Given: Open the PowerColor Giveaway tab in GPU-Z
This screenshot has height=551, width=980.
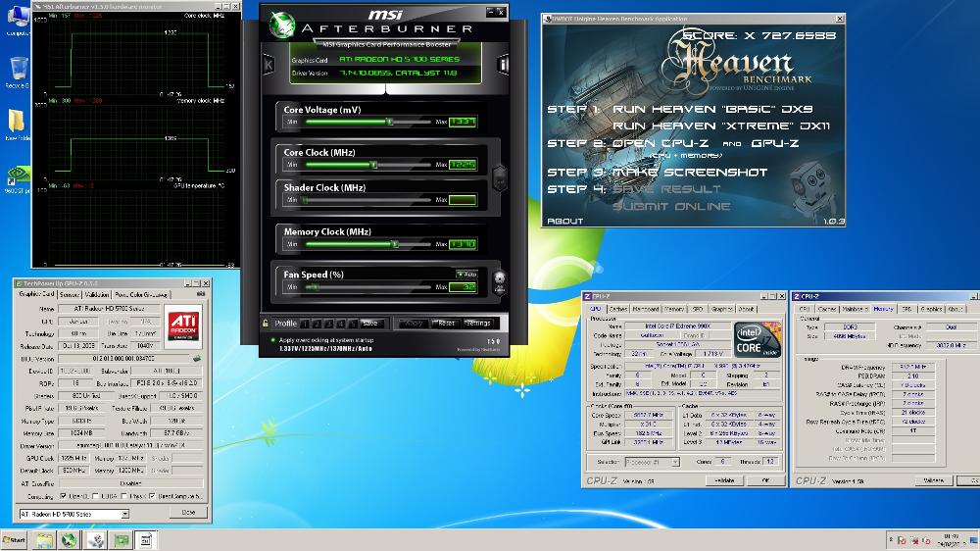Looking at the screenshot, I should 141,294.
